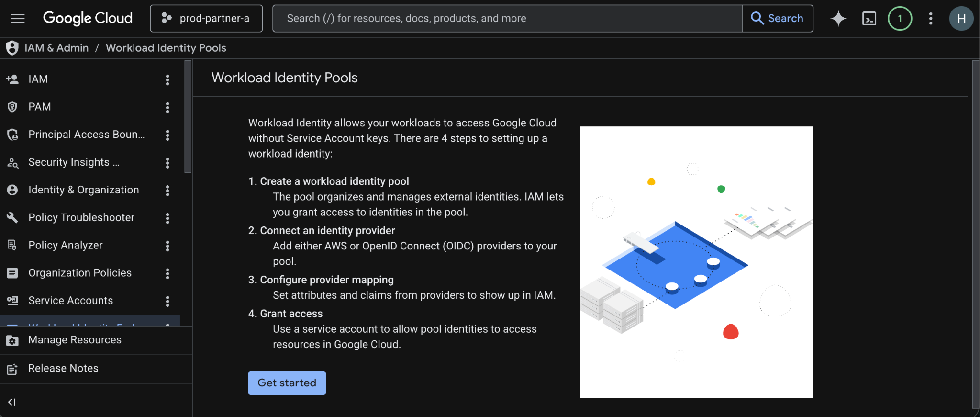Image resolution: width=980 pixels, height=417 pixels.
Task: Activate the Cloud Shell terminal icon
Action: [869, 19]
